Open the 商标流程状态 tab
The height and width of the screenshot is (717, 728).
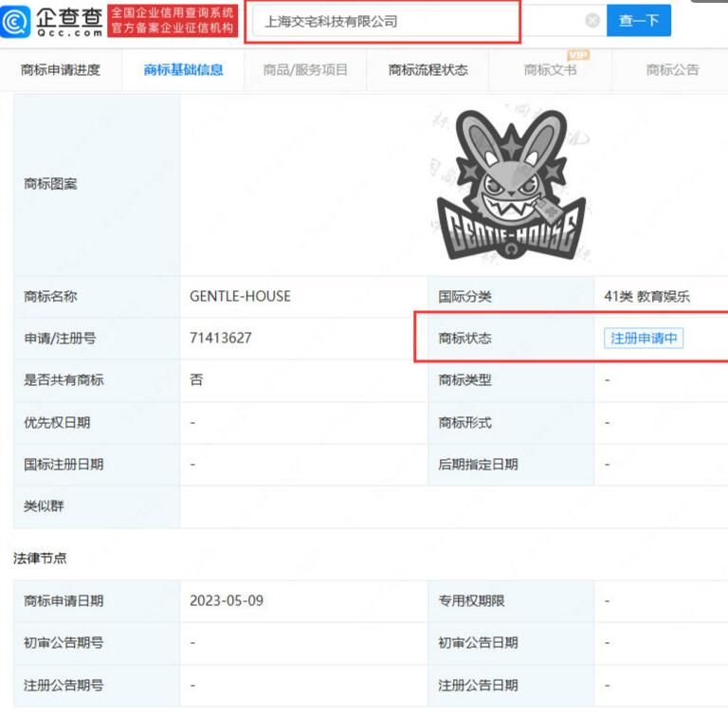[428, 70]
